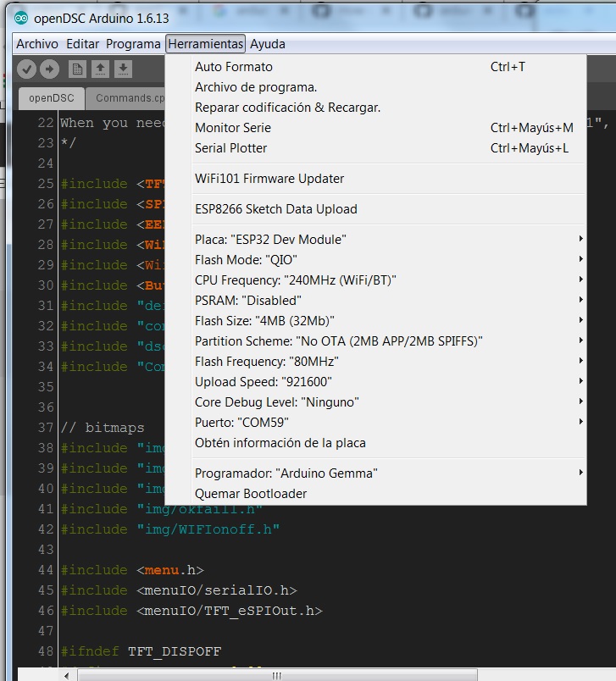
Task: Click the line including menuIO/TFT_eSPIOut.h
Action: click(x=191, y=611)
